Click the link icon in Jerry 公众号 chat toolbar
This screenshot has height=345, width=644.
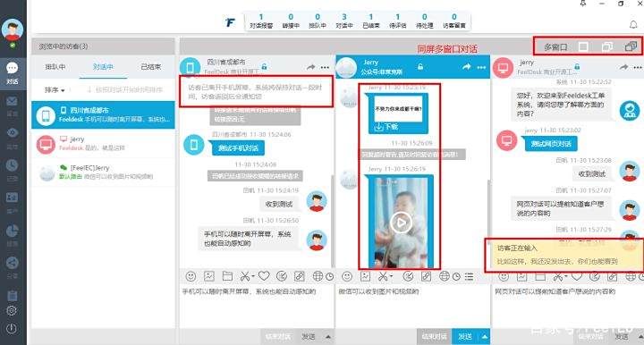coord(426,276)
